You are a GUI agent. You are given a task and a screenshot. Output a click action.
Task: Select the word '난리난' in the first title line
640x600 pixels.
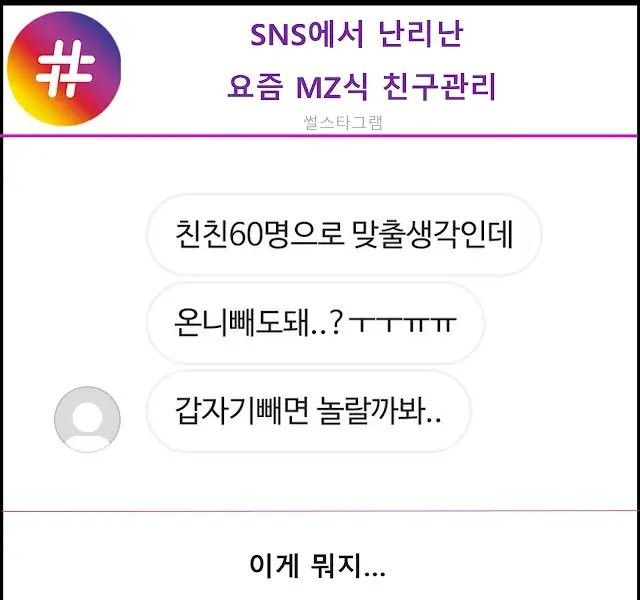(x=421, y=34)
